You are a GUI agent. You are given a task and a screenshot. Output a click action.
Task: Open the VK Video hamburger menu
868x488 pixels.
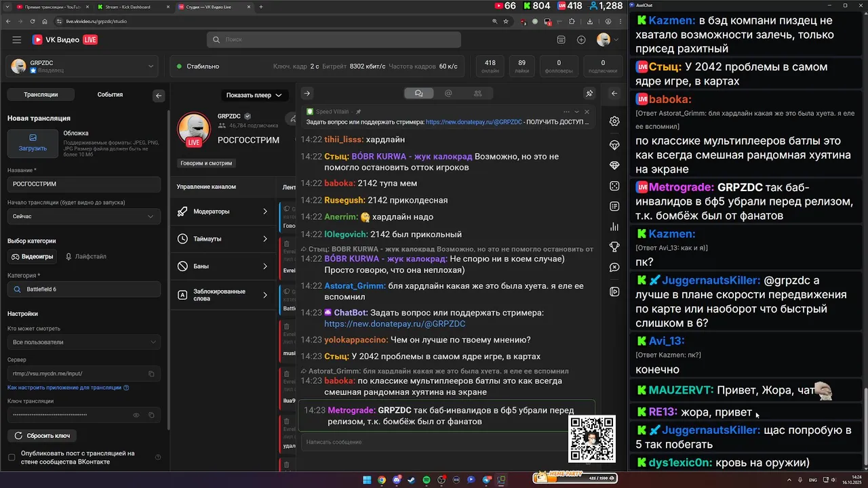tap(16, 40)
